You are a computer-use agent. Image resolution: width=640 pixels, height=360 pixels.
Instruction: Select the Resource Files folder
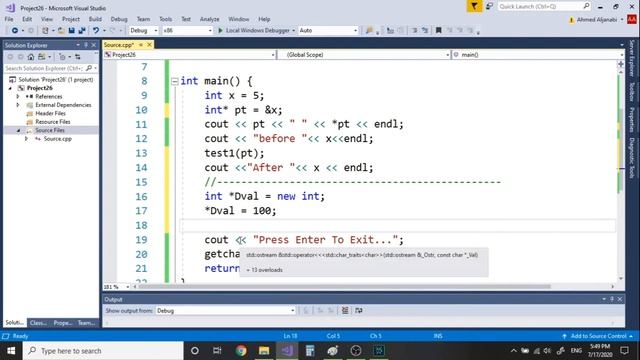[53, 122]
